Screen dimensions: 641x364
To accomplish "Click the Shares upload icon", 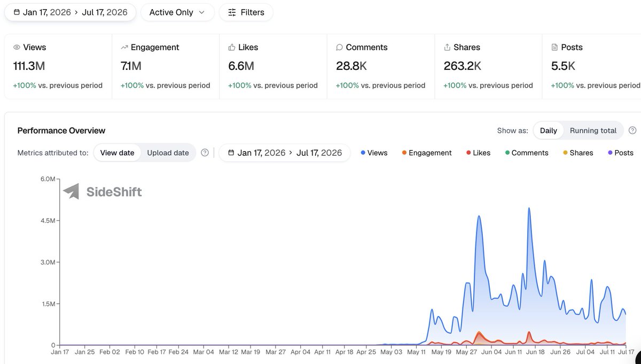I will click(x=447, y=48).
